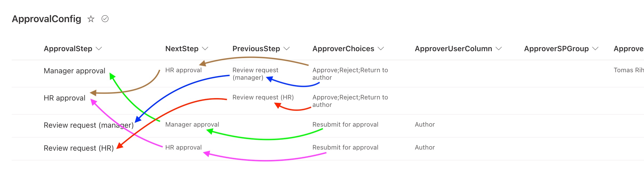This screenshot has height=185, width=644.
Task: Open the NextStep column dropdown
Action: (205, 49)
